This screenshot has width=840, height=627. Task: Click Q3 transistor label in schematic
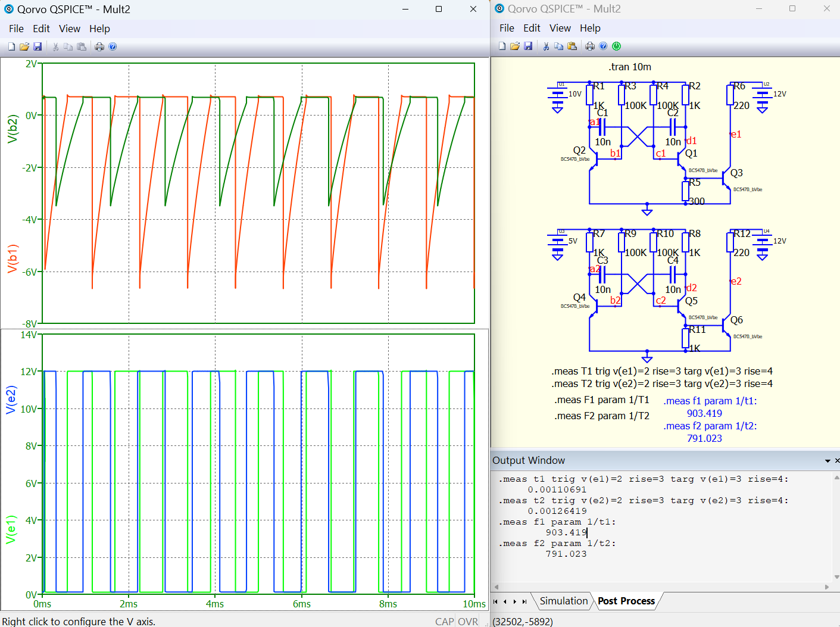point(736,173)
